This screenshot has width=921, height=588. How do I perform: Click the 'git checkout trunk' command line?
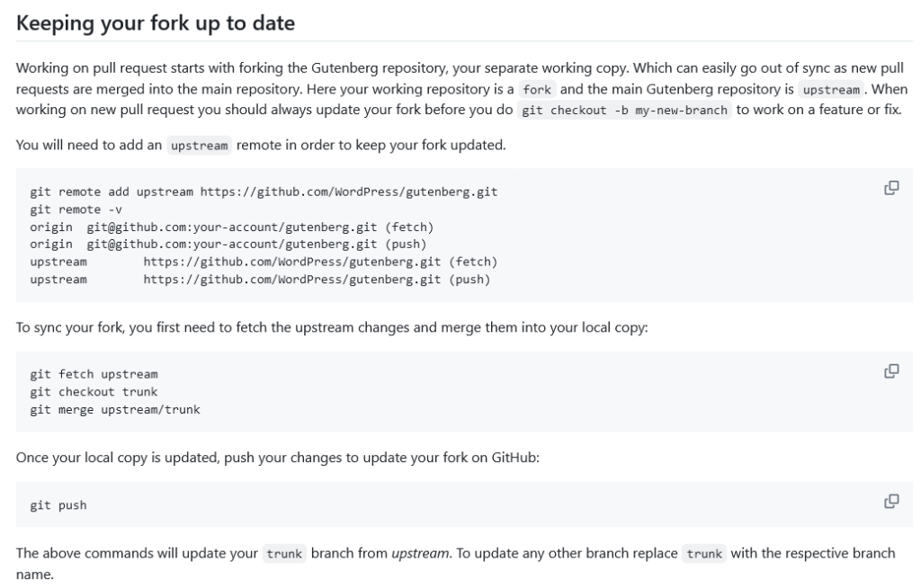(x=94, y=392)
